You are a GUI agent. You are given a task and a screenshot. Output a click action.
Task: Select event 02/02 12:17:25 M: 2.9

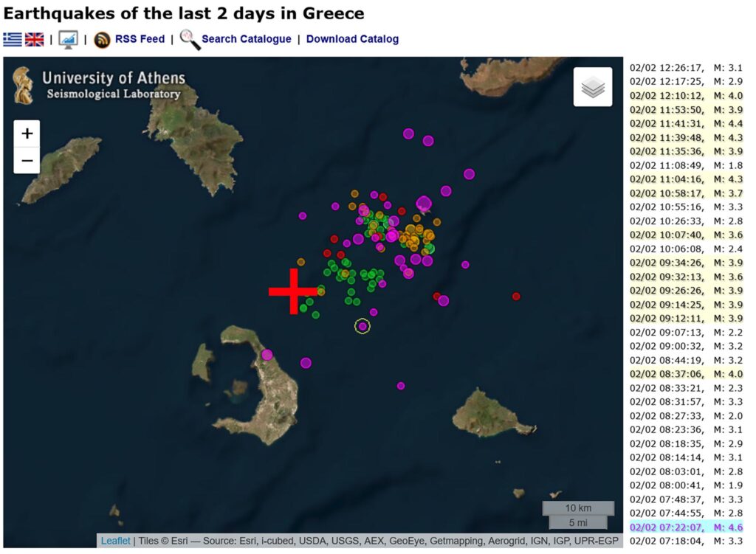tap(686, 82)
